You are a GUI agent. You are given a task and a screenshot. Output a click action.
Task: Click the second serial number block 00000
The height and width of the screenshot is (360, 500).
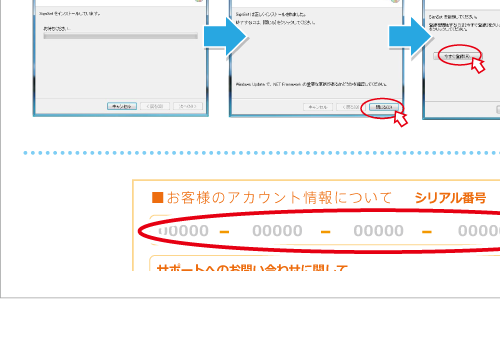tap(277, 231)
